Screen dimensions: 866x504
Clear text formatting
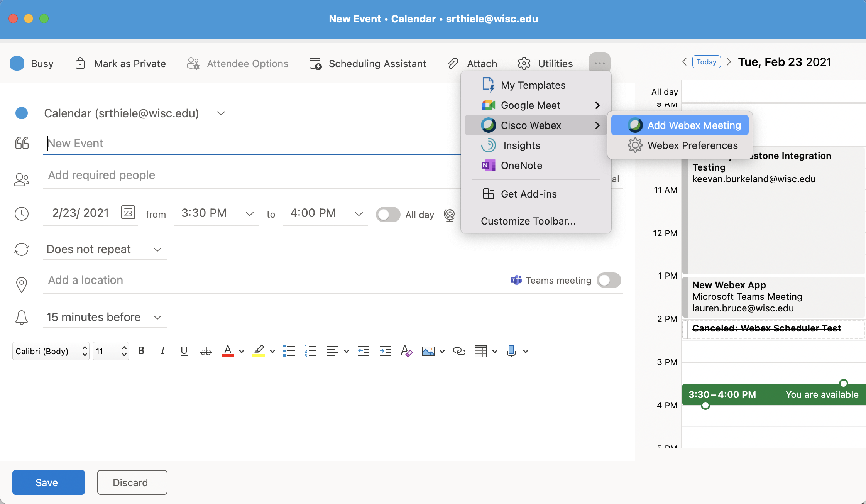(x=406, y=351)
